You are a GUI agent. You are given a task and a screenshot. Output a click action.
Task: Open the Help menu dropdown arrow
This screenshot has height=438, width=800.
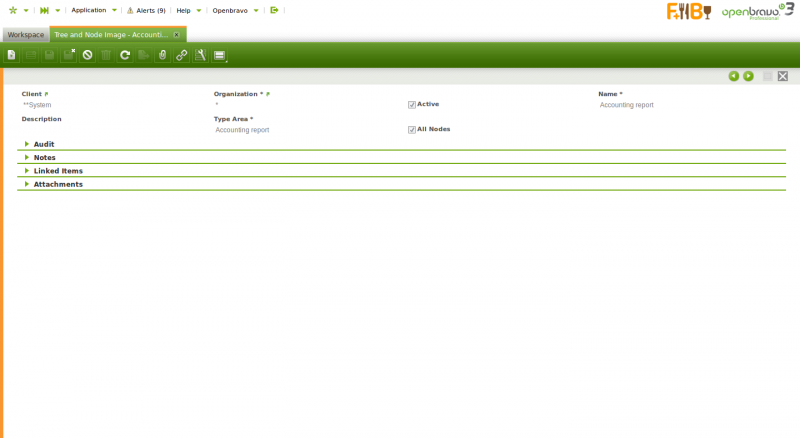[x=199, y=10]
